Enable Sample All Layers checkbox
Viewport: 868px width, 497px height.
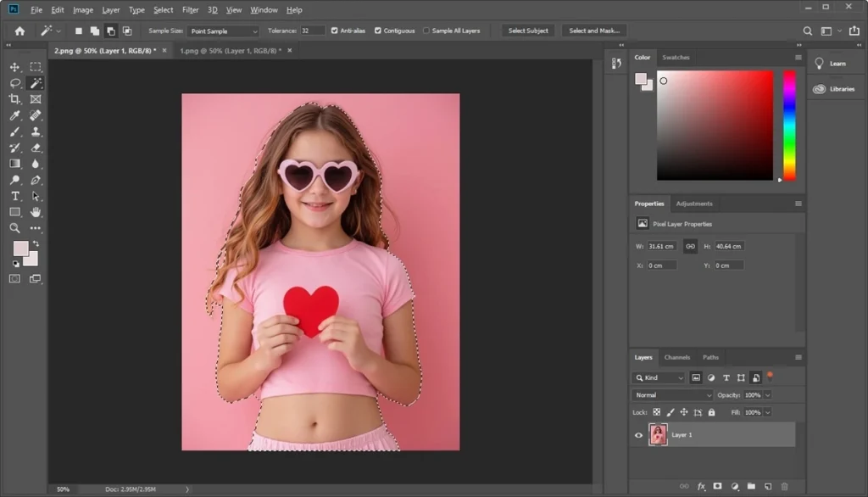[x=426, y=31]
